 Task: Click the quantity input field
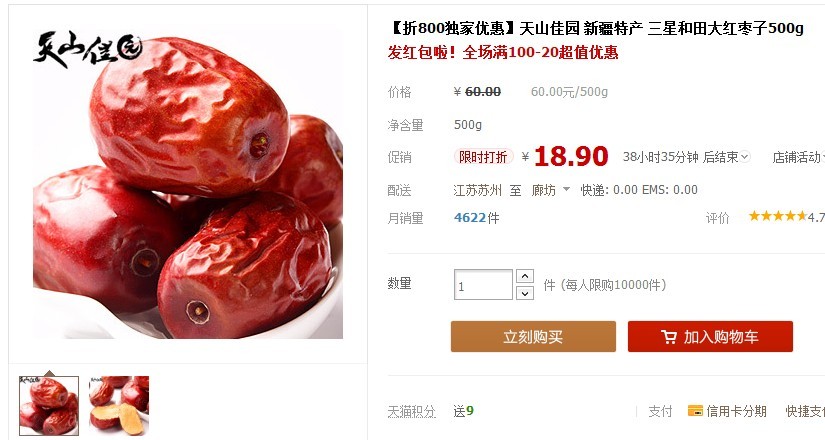click(x=483, y=285)
